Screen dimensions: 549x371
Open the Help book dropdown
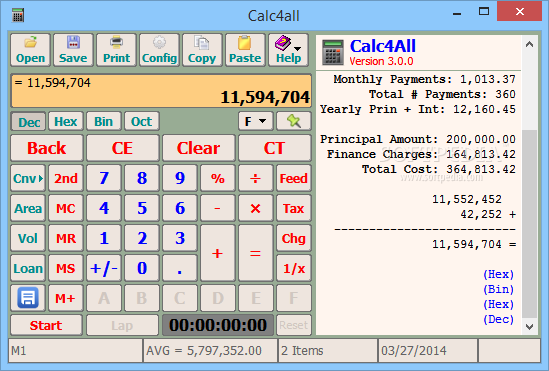(x=288, y=50)
